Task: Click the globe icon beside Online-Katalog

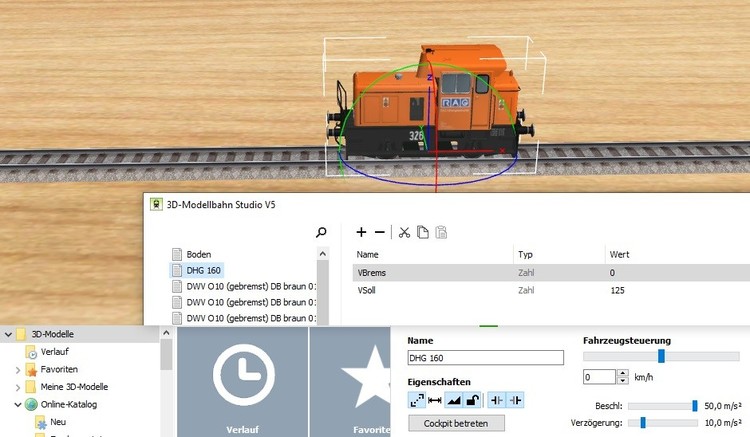Action: point(31,404)
